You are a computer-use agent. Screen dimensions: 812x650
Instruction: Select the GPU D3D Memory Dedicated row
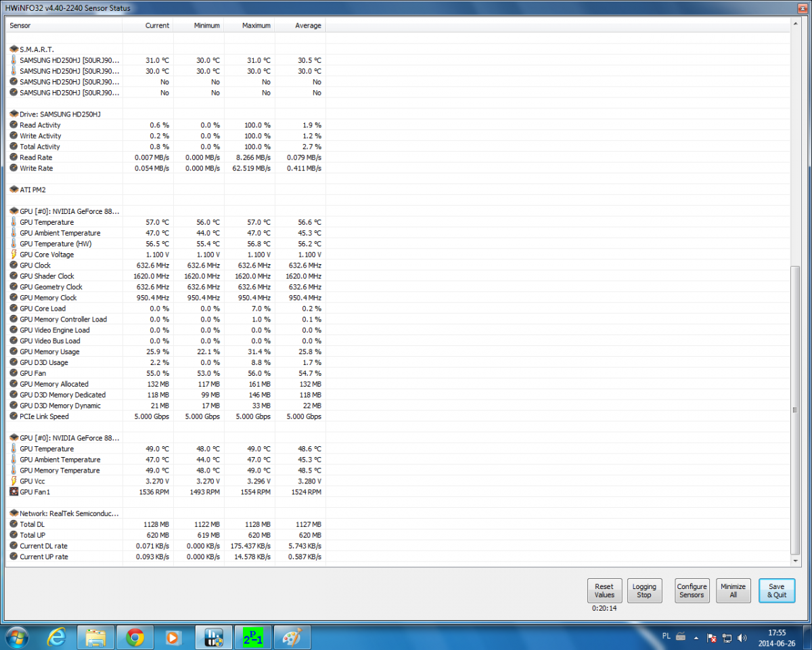pos(166,395)
